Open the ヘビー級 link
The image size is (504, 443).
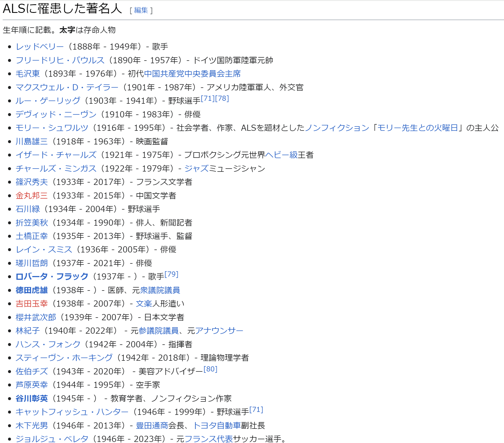pos(281,155)
